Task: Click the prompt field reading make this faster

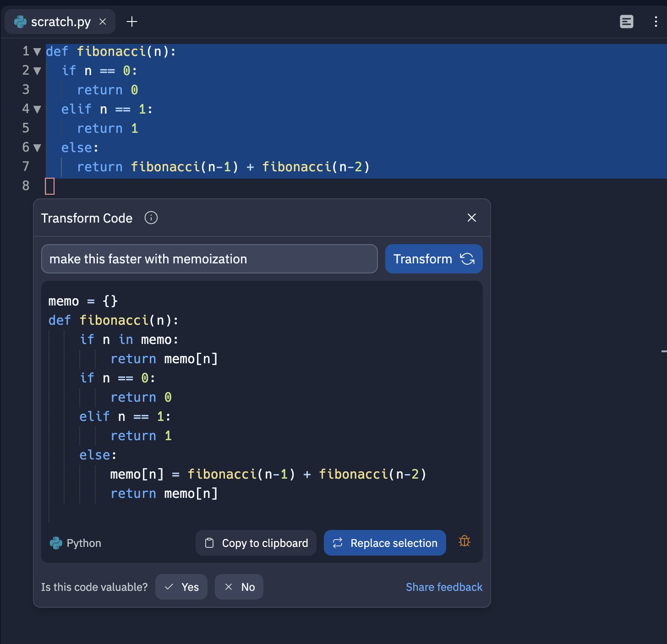Action: (209, 259)
